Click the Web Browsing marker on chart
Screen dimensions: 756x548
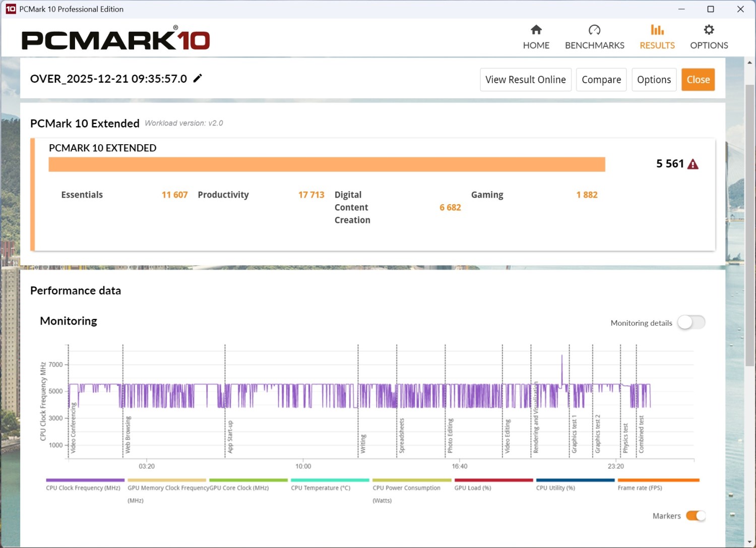coord(128,434)
